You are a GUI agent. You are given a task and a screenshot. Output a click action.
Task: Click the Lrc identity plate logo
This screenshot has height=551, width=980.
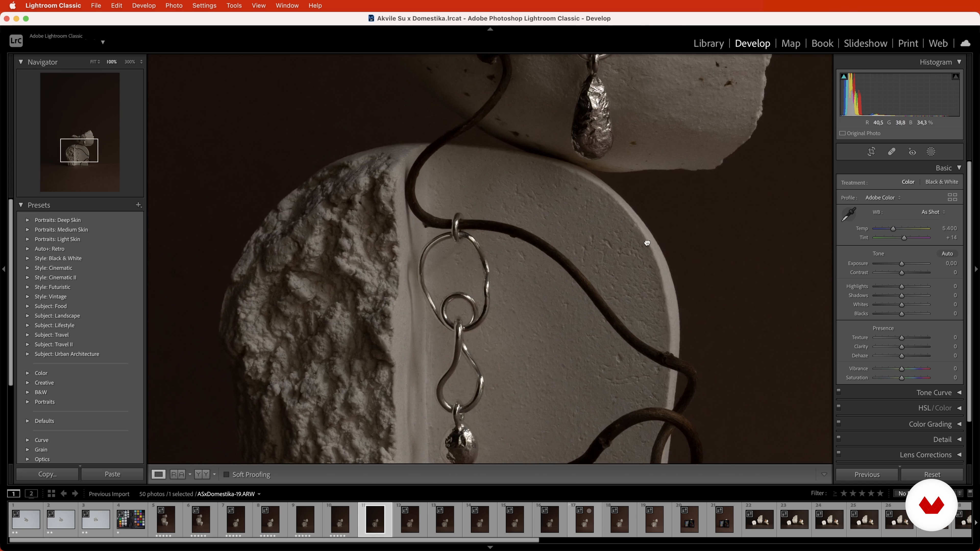point(16,41)
